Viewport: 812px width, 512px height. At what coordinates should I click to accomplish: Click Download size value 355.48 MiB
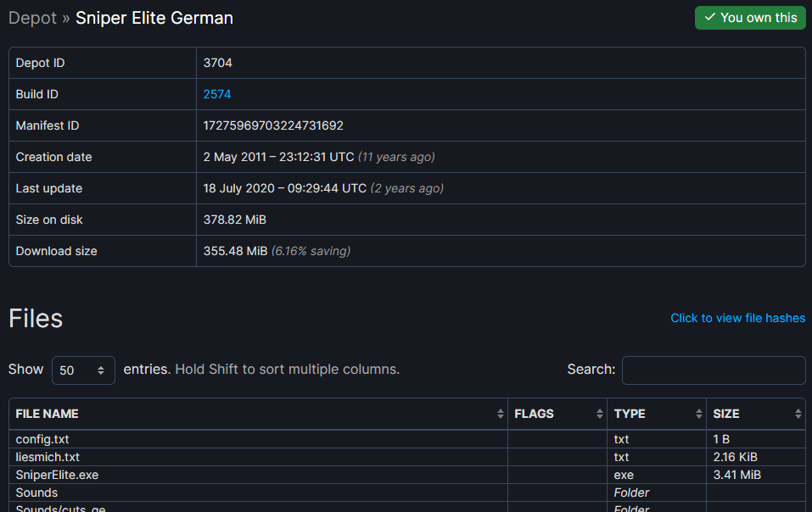[235, 251]
